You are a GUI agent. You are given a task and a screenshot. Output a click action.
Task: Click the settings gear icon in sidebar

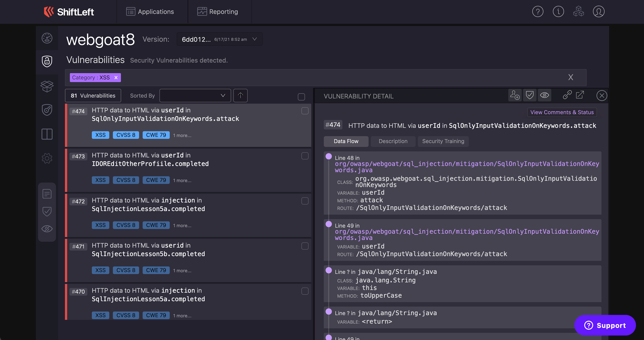click(47, 158)
